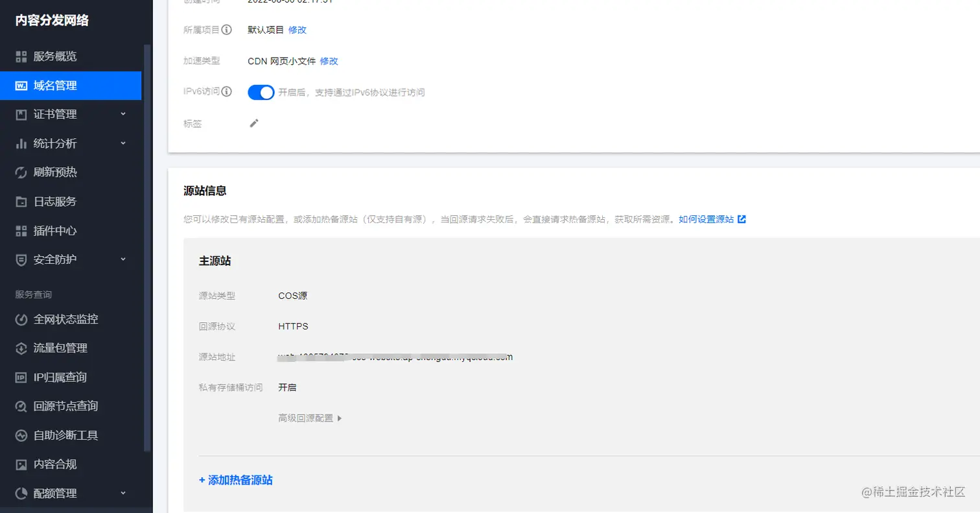This screenshot has height=513, width=980.
Task: Click the HTTPS protocol value
Action: 294,326
